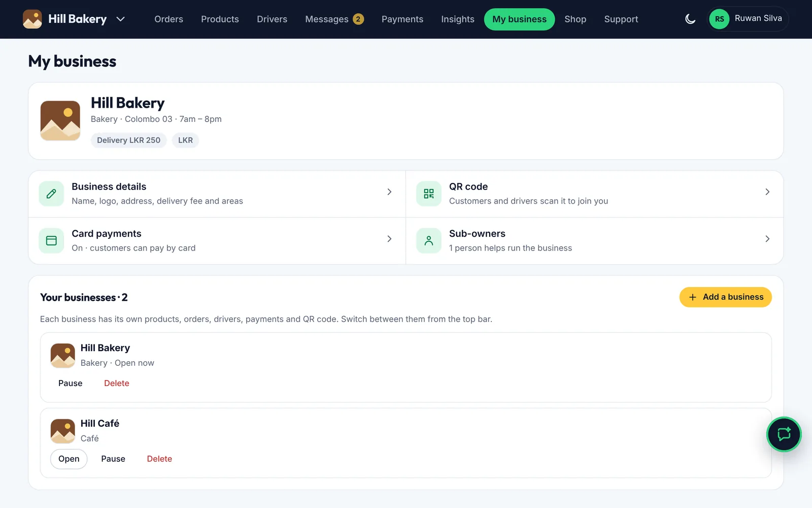Image resolution: width=812 pixels, height=508 pixels.
Task: Open Card payments via its chevron
Action: [389, 239]
